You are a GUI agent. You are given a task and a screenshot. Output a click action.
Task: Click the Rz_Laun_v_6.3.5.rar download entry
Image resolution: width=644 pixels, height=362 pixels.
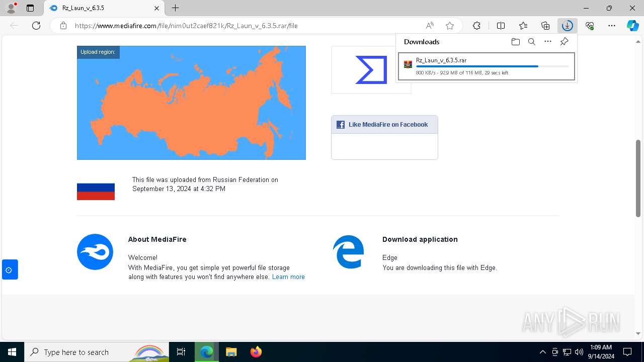click(486, 66)
